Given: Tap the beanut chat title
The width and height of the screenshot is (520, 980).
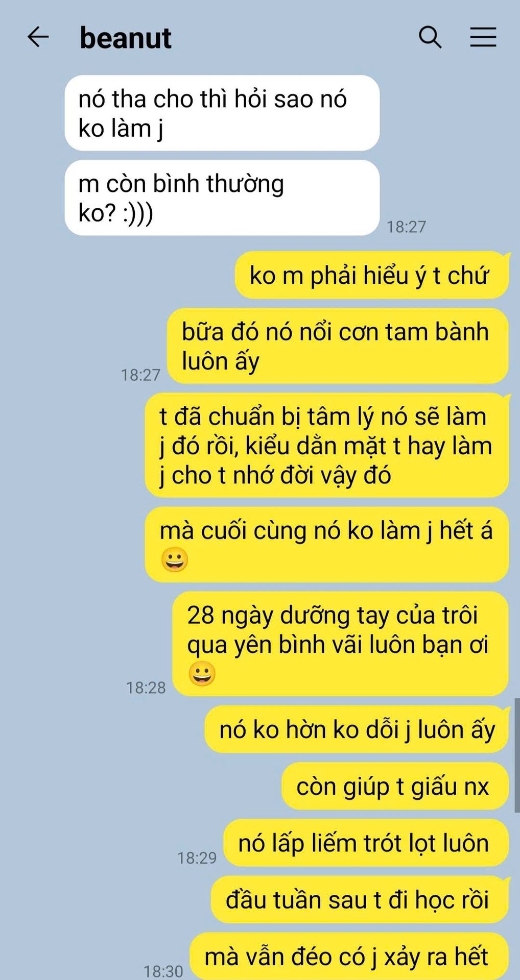Looking at the screenshot, I should pyautogui.click(x=126, y=38).
